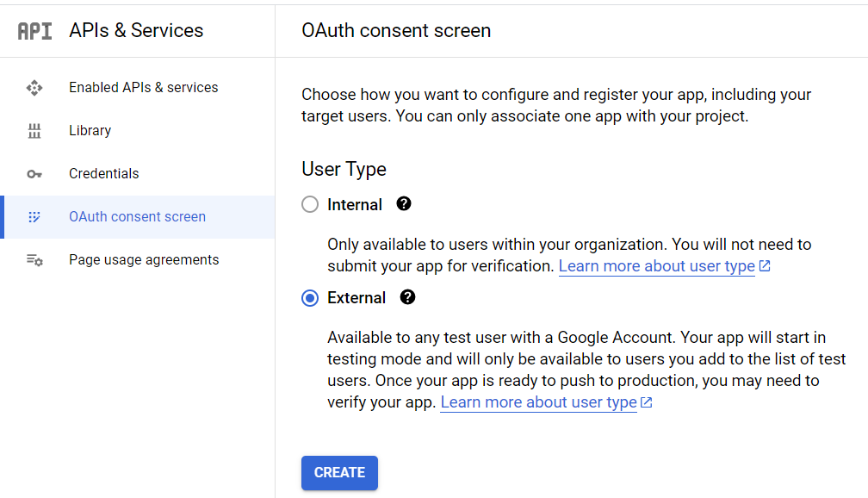Click the Enabled APIs & services icon
The image size is (868, 498).
click(x=34, y=88)
